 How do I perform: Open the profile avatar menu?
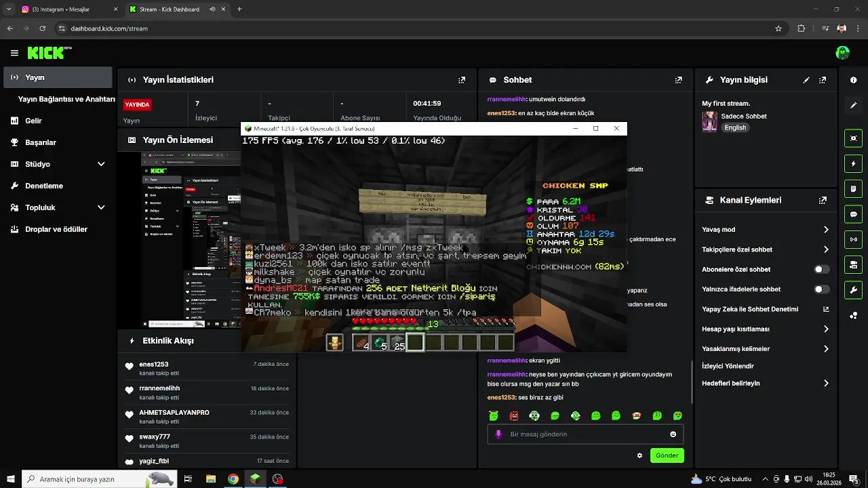[842, 52]
